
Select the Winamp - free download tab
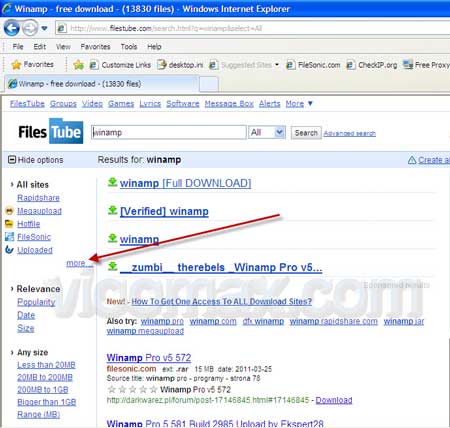(101, 84)
